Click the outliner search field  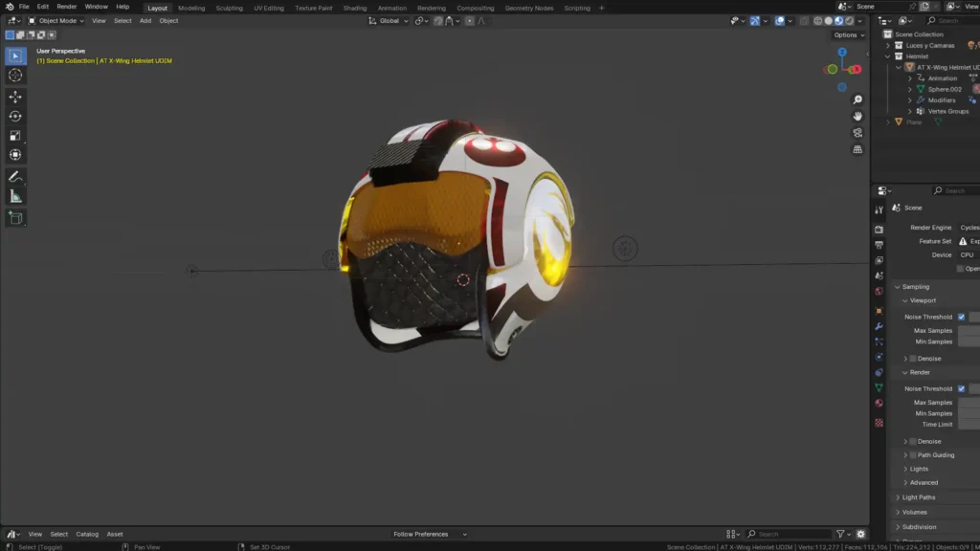pyautogui.click(x=951, y=20)
